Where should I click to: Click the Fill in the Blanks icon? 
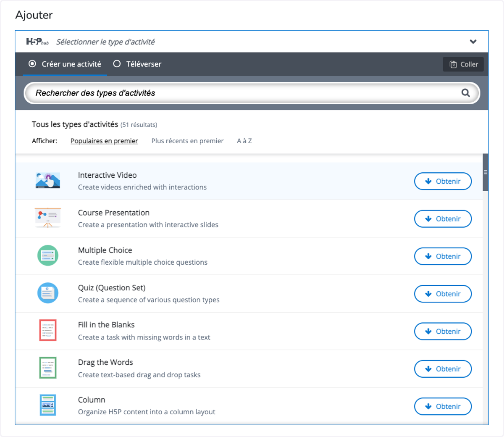click(48, 330)
